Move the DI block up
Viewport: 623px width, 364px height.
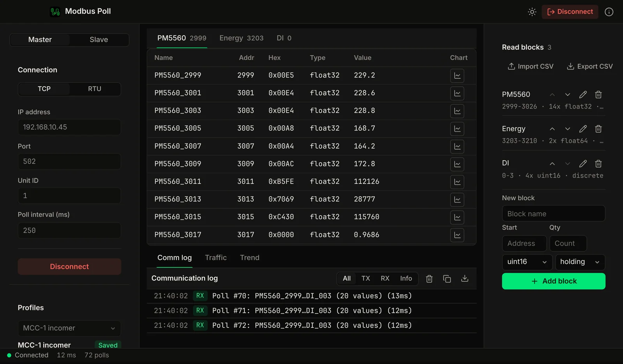(x=552, y=163)
